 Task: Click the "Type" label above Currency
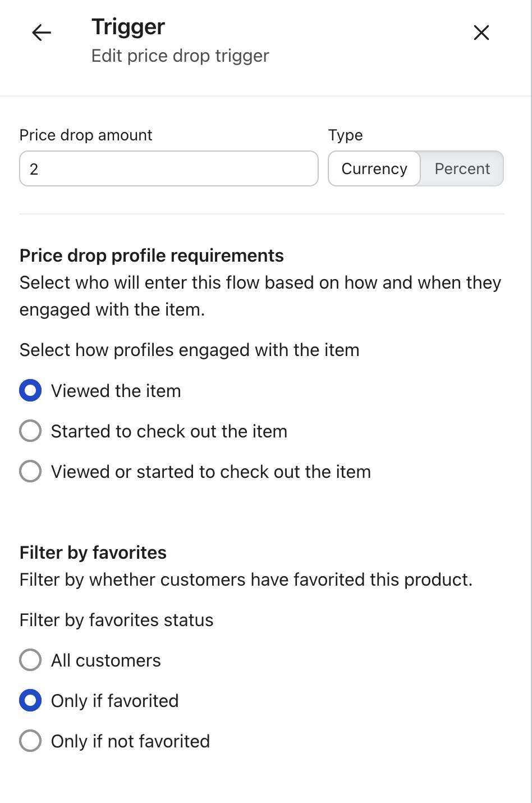[346, 135]
